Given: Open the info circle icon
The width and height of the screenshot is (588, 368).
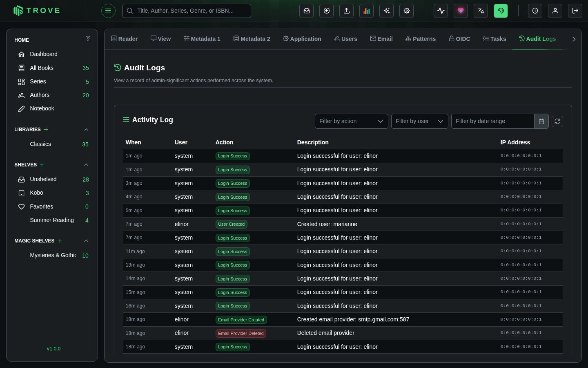Looking at the screenshot, I should click(535, 11).
